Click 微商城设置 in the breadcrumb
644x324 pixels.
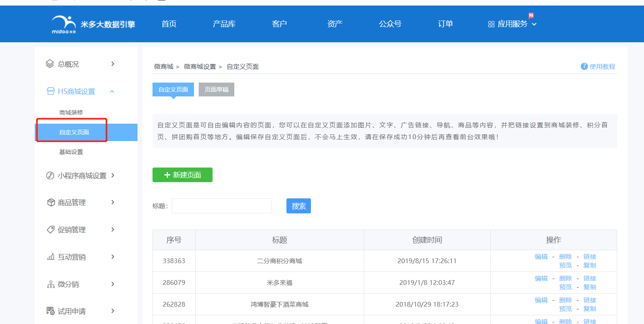click(x=200, y=67)
